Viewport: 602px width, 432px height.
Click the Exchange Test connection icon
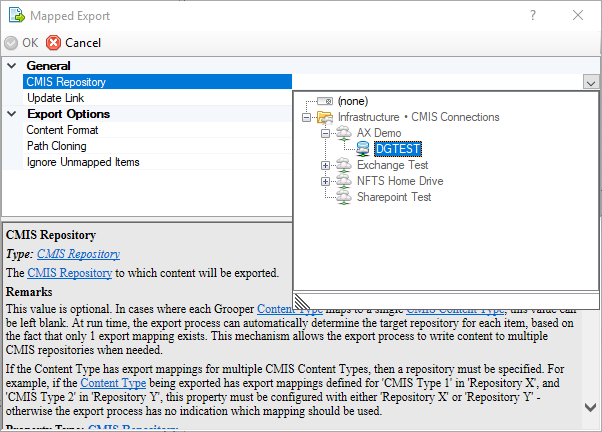click(x=344, y=165)
